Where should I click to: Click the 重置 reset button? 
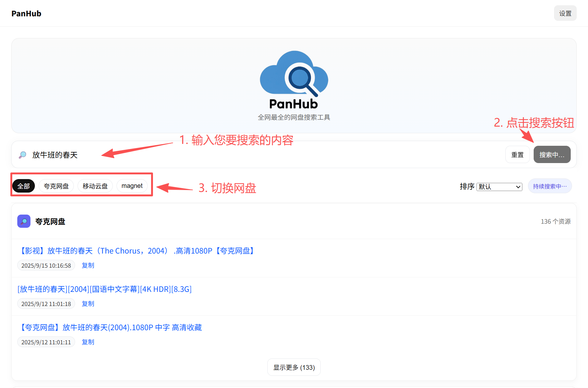click(517, 155)
